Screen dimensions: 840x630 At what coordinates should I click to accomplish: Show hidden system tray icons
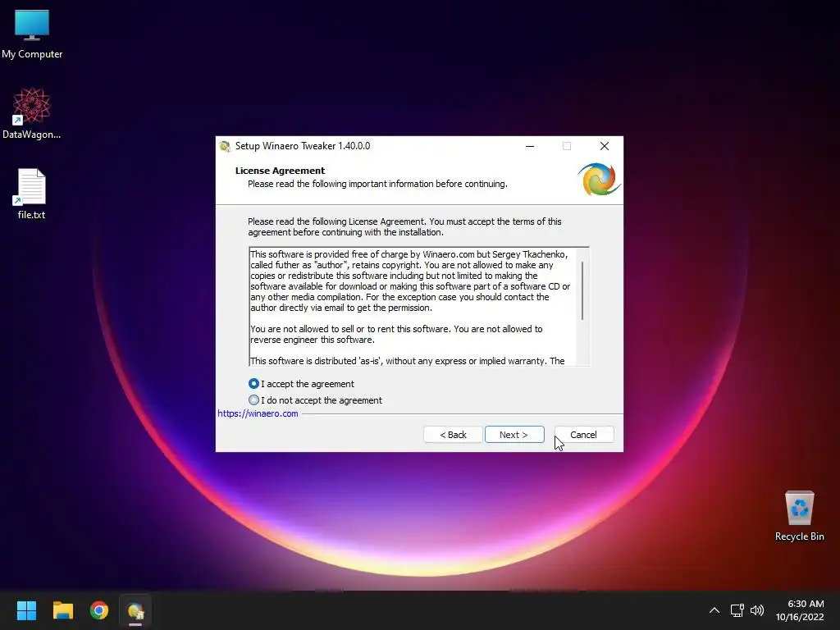714,610
